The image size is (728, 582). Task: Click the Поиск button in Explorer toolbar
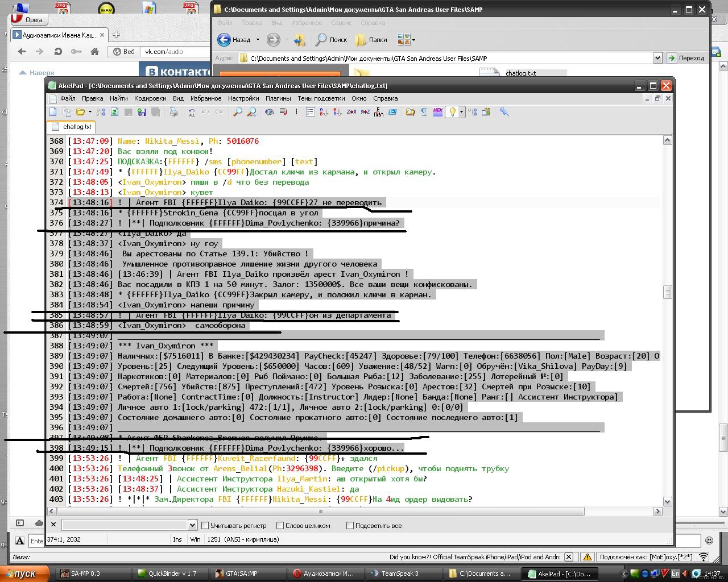point(332,40)
